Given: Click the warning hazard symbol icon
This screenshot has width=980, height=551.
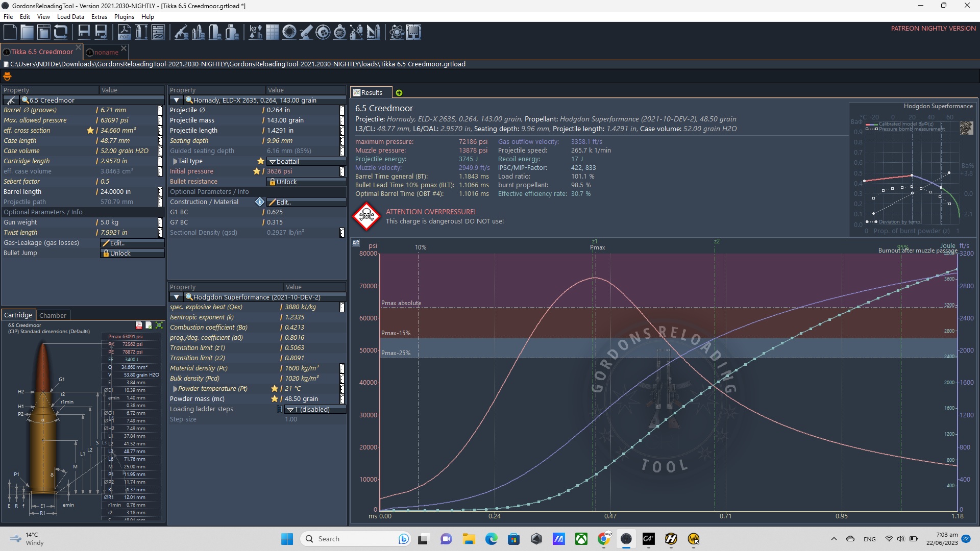Looking at the screenshot, I should (365, 216).
